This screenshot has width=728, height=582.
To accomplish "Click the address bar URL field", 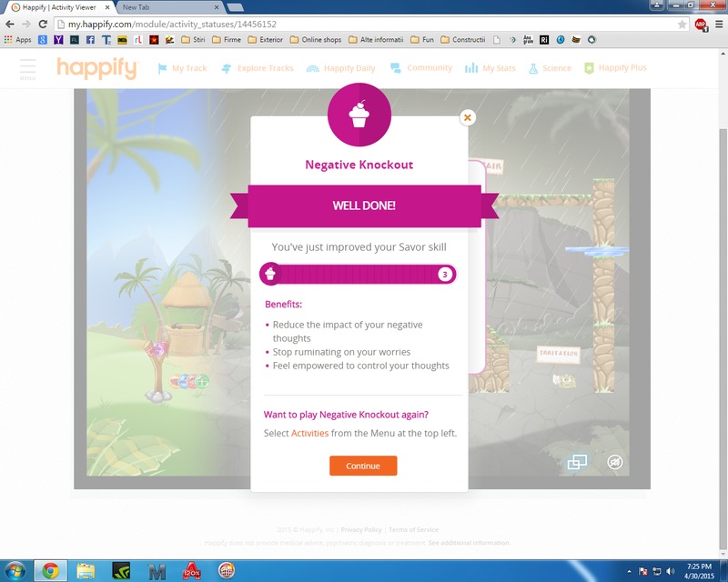I will pyautogui.click(x=371, y=25).
